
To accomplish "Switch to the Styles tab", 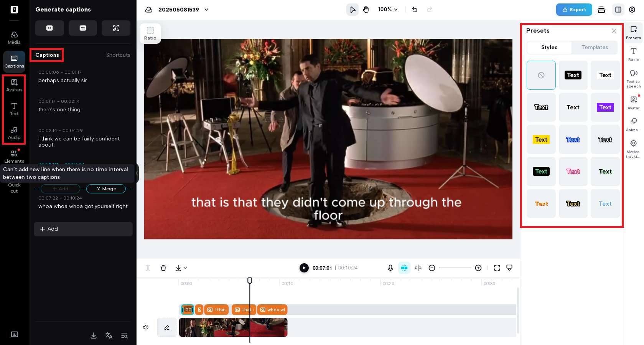I will [549, 48].
